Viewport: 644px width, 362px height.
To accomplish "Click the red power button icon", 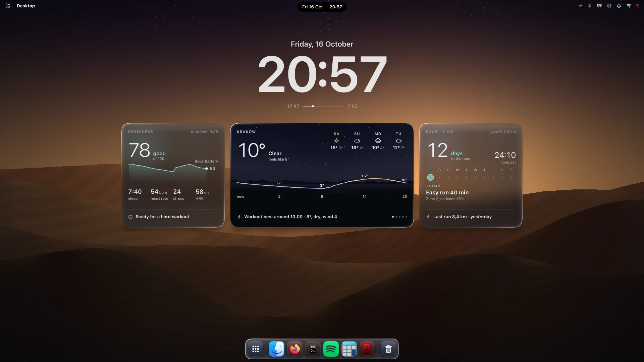I will pyautogui.click(x=637, y=6).
